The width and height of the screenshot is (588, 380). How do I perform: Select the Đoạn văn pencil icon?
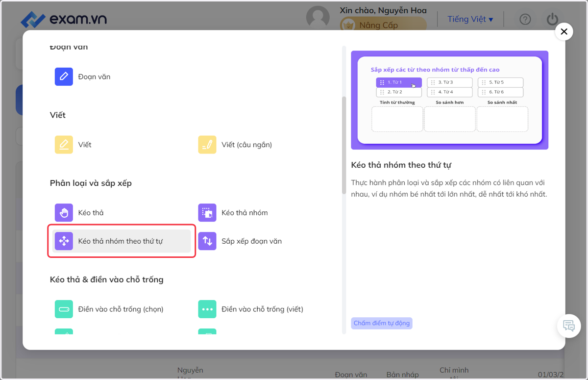(64, 76)
